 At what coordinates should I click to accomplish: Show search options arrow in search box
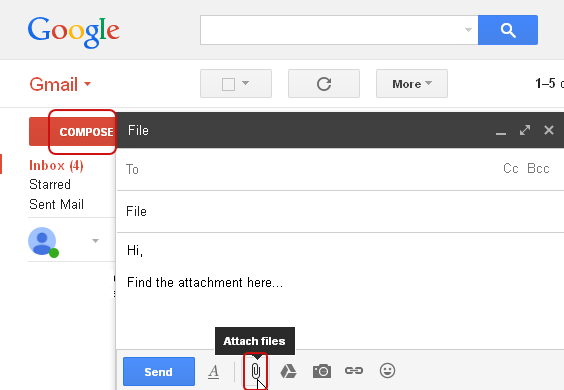tap(468, 30)
